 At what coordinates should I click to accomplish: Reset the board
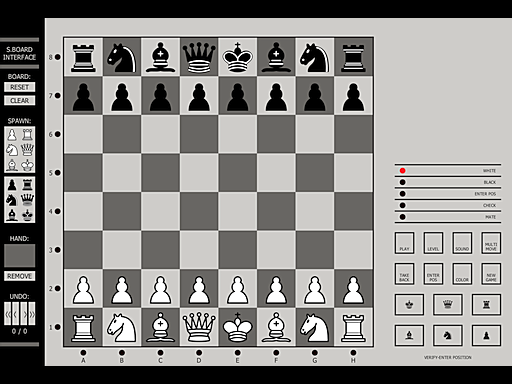click(19, 87)
